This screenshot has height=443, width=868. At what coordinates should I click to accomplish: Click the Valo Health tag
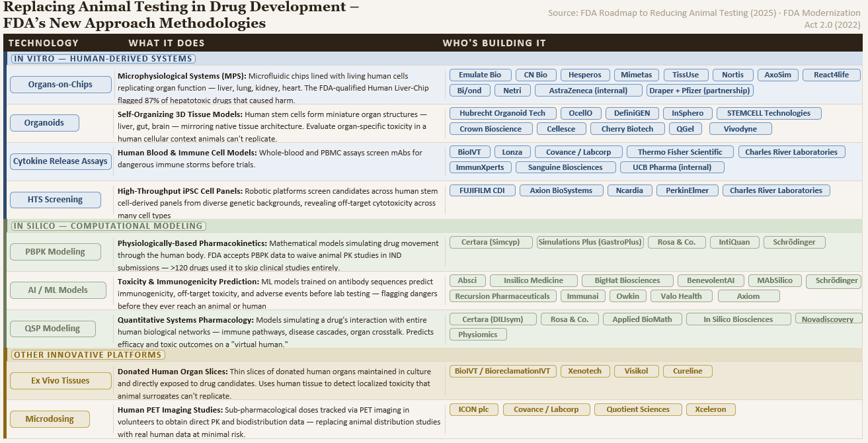tap(681, 296)
